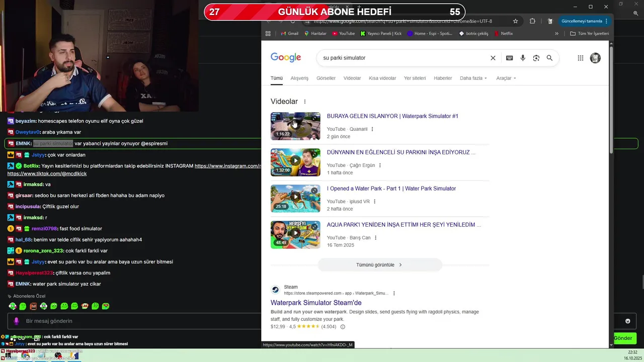This screenshot has width=644, height=362.
Task: Open the Haritalar bookmark
Action: 315,34
